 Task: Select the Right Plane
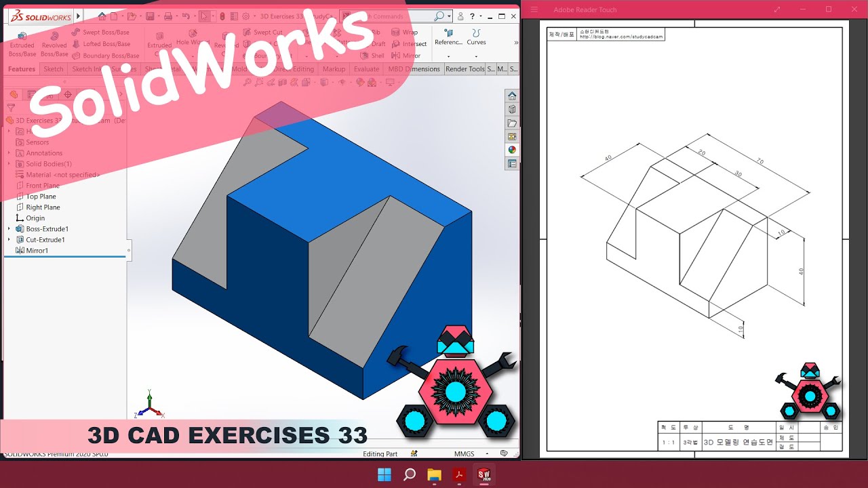(x=37, y=207)
